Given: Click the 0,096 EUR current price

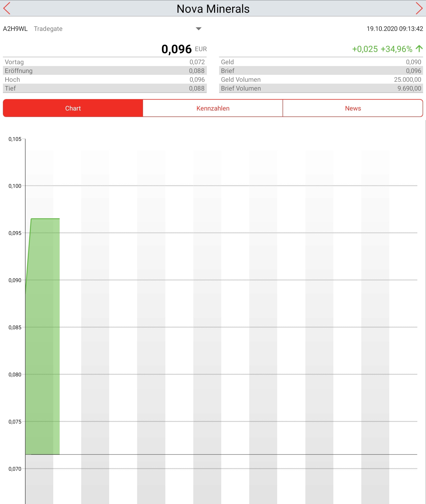Looking at the screenshot, I should (184, 49).
